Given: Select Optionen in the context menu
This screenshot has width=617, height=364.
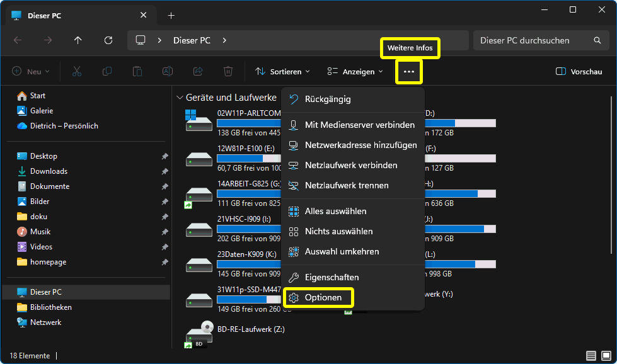Looking at the screenshot, I should (x=323, y=298).
